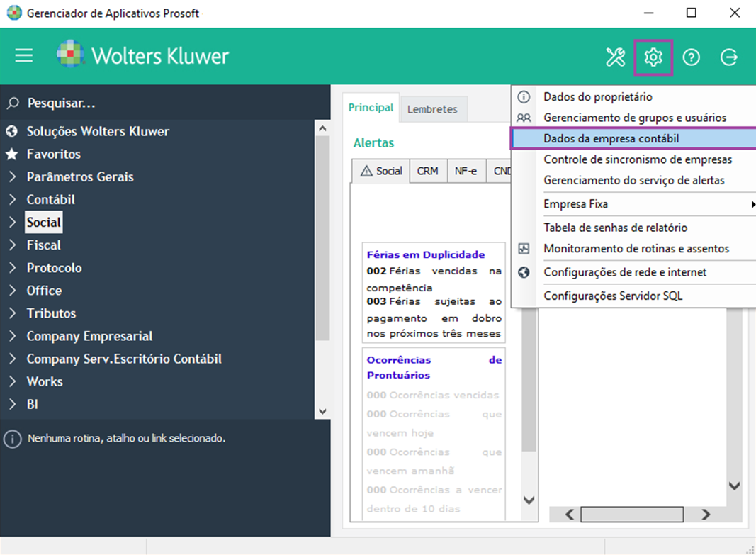The image size is (756, 555).
Task: Expand the Fiscal chevron
Action: tap(13, 245)
